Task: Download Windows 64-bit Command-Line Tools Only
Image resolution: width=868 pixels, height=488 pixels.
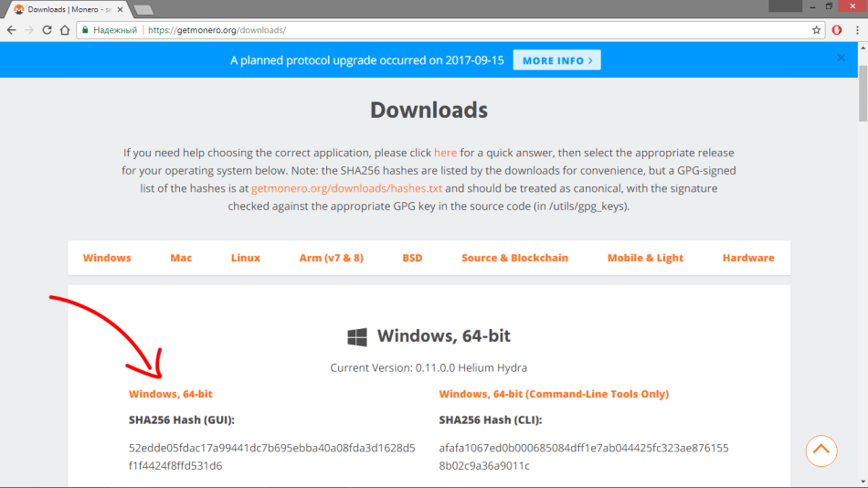Action: click(x=554, y=394)
